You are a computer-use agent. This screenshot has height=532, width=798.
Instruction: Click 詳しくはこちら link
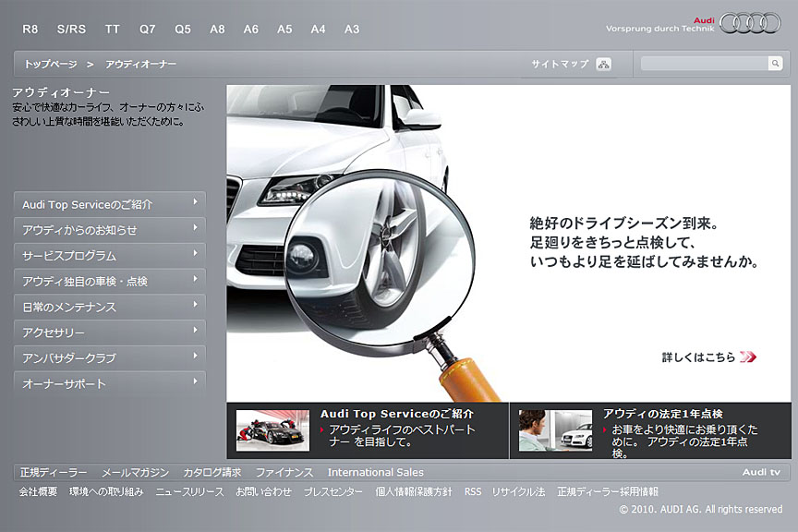pyautogui.click(x=698, y=357)
